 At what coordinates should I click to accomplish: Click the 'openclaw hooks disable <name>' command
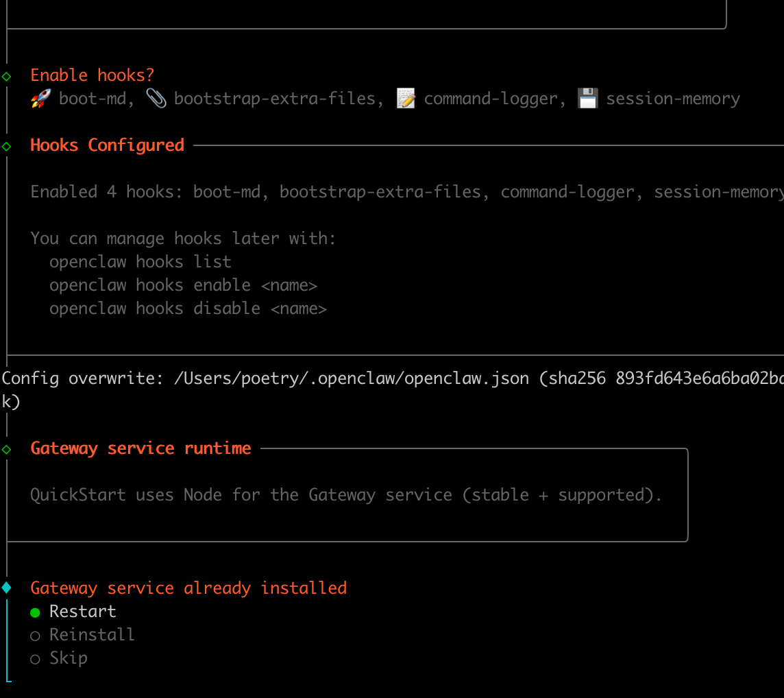(188, 309)
